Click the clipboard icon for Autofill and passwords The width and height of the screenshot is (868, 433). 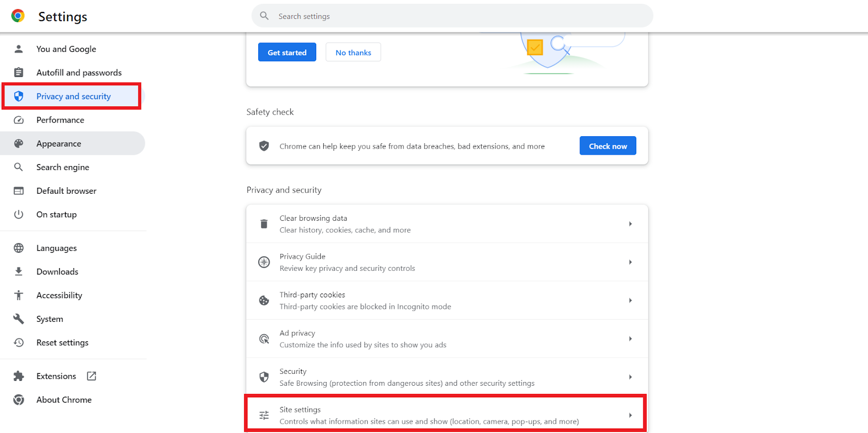18,72
